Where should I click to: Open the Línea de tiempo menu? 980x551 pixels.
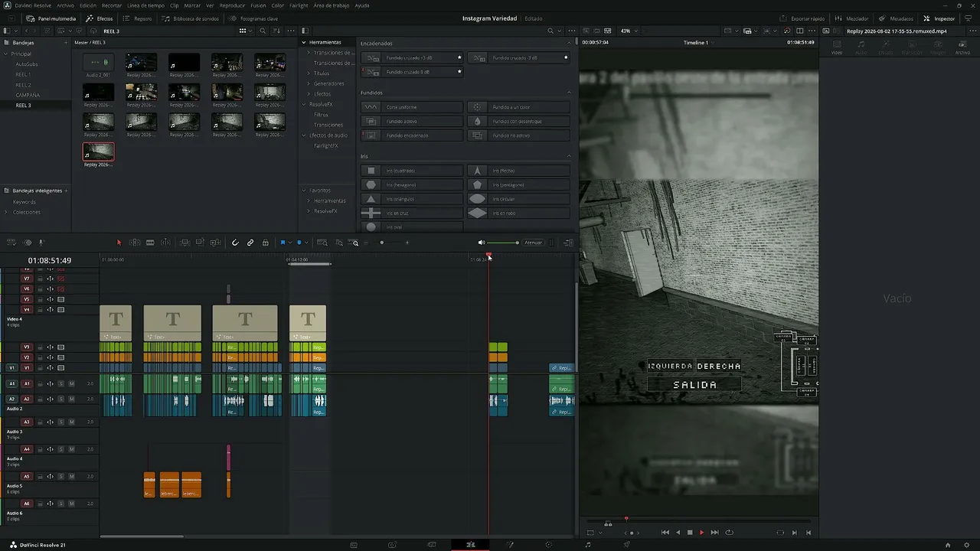coord(146,5)
